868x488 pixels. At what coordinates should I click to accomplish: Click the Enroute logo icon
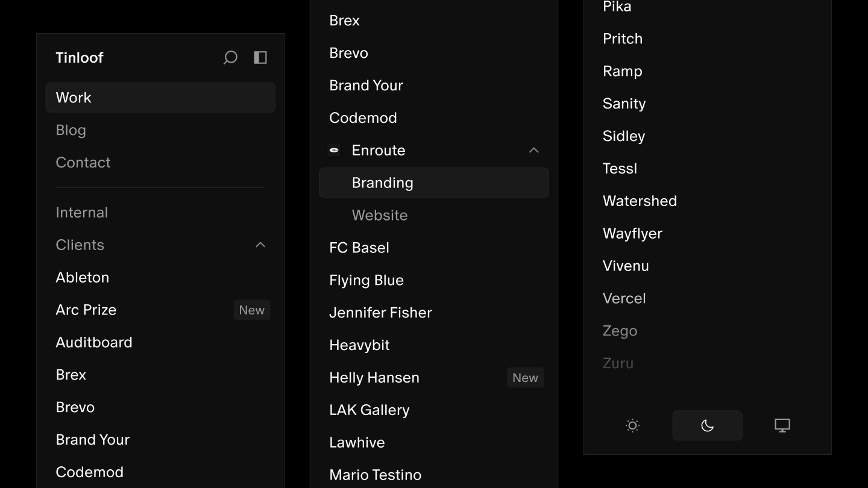pos(334,150)
